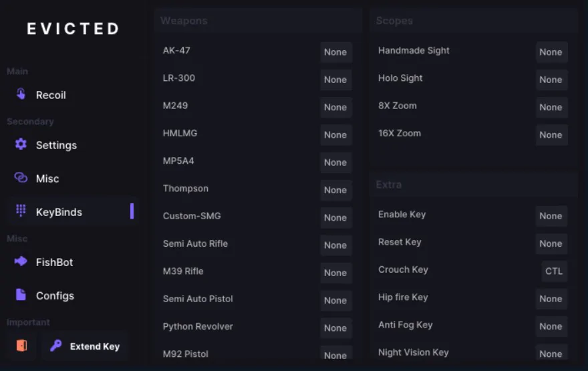
Task: Set the Thompson keybind button
Action: click(335, 190)
